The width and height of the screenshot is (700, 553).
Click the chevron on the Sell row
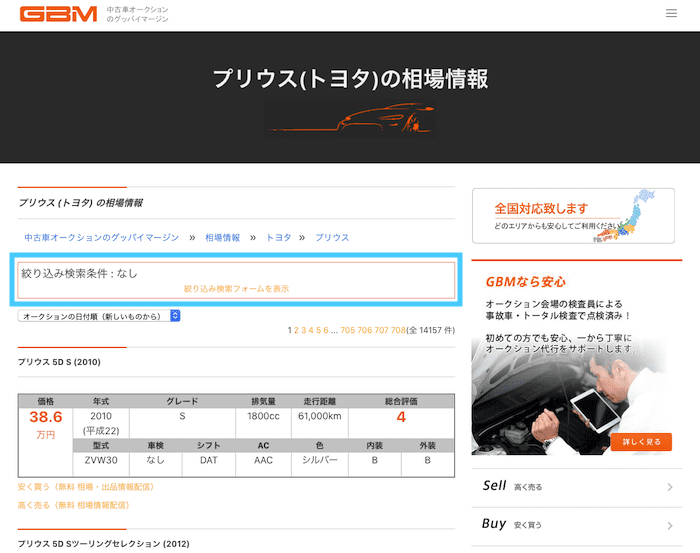670,487
